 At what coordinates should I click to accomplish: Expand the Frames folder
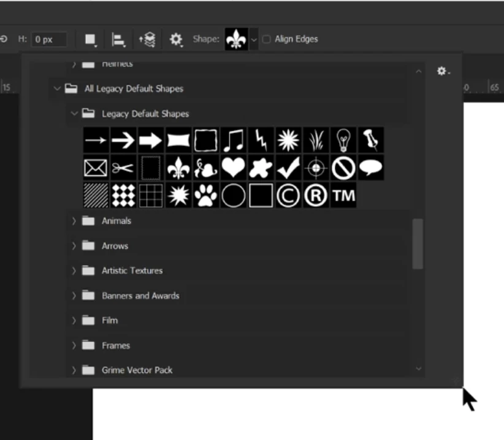click(74, 345)
